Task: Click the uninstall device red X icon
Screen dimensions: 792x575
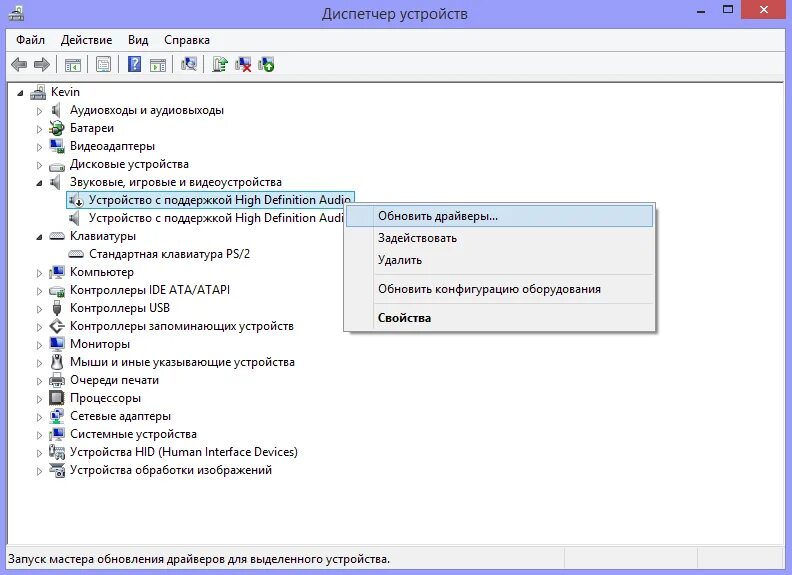Action: [x=243, y=65]
